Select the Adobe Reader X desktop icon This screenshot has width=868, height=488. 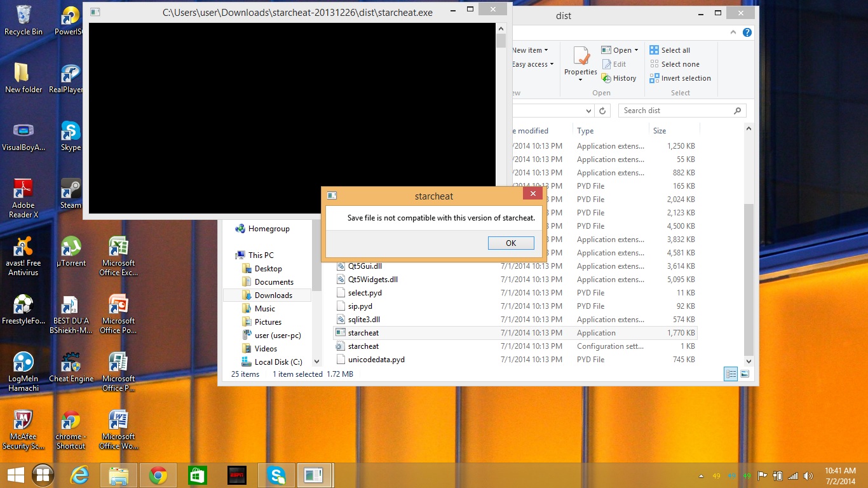point(24,198)
